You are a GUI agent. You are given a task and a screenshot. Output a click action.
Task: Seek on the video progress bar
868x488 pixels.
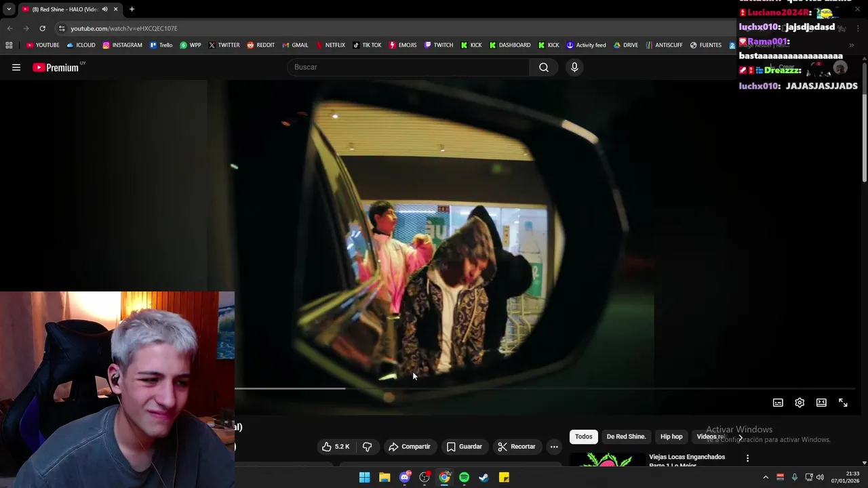click(546, 388)
